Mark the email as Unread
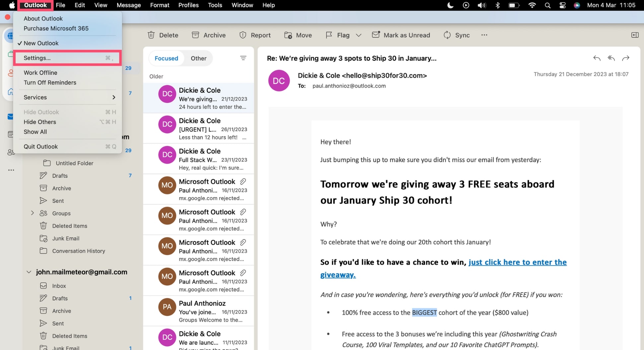644x350 pixels. click(401, 35)
